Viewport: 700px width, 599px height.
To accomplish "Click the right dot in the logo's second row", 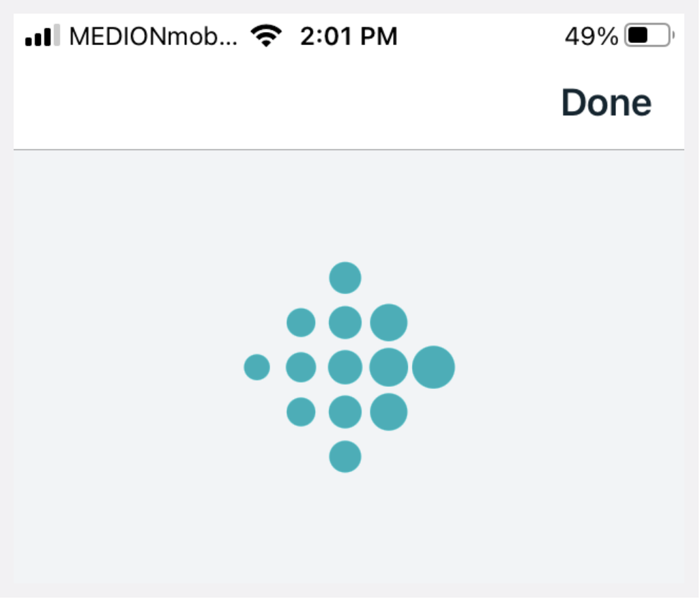I will 389,323.
